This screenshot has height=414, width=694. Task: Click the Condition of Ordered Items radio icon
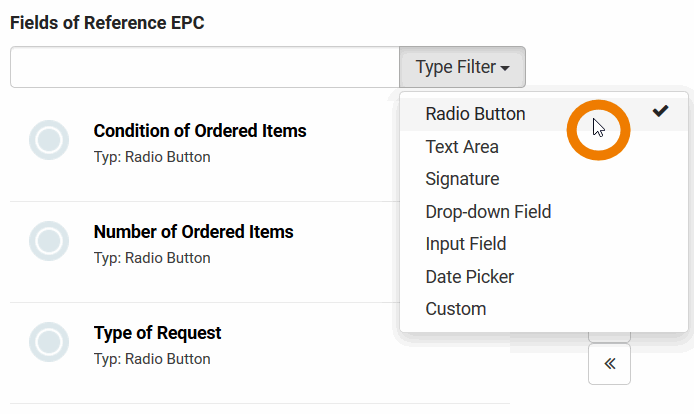(49, 141)
